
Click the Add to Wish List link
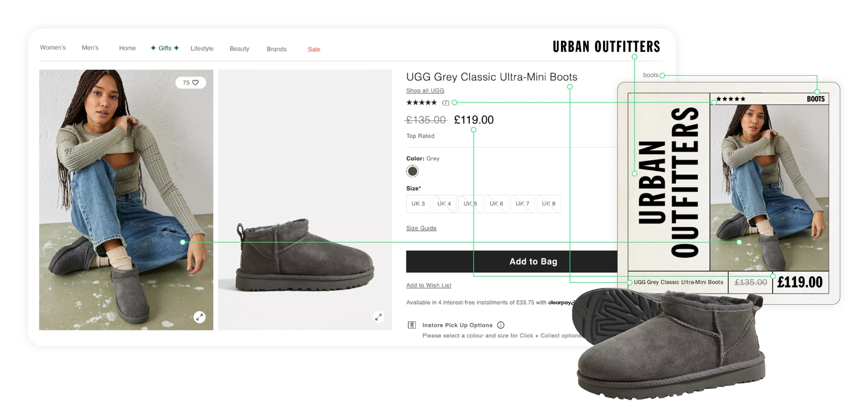click(x=429, y=286)
